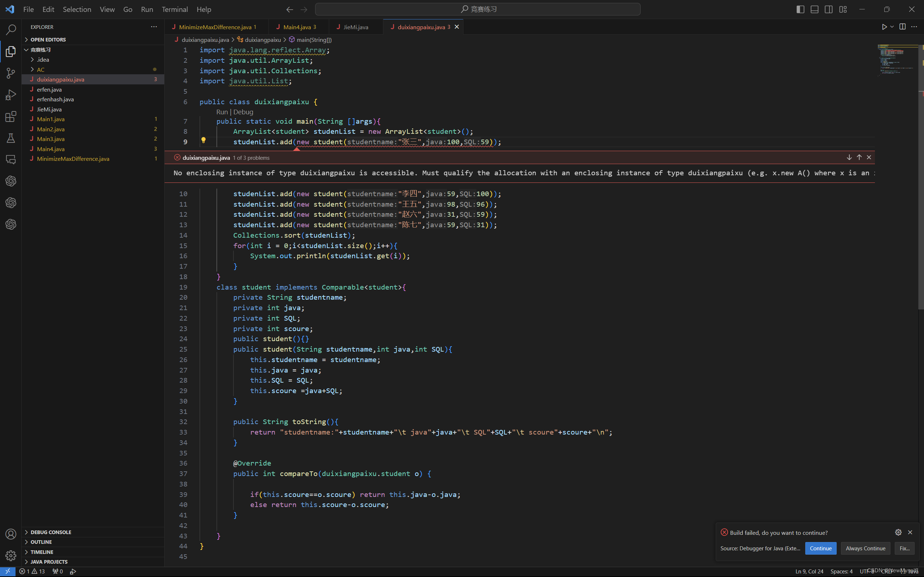Click the Always Continue button
The height and width of the screenshot is (577, 924).
[x=865, y=549]
